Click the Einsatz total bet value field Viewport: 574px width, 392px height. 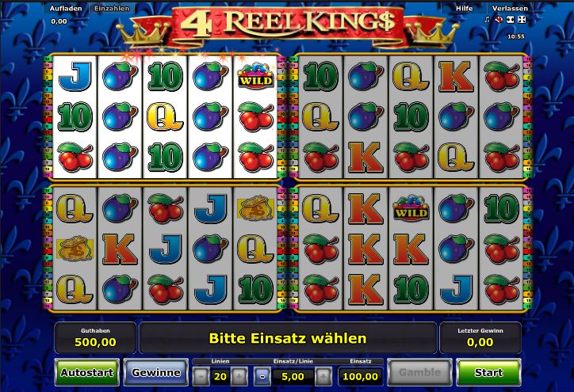tap(360, 376)
